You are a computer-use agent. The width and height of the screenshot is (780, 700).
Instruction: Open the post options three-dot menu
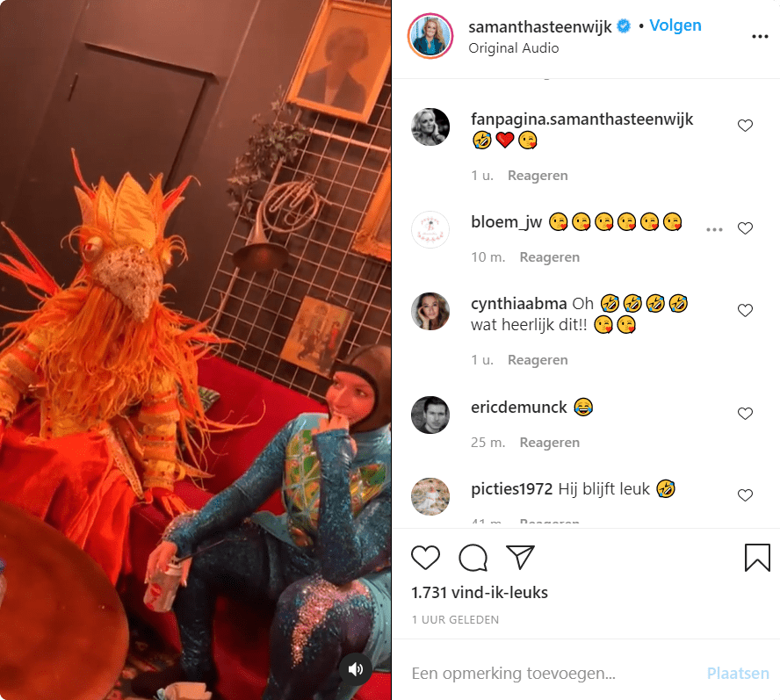point(760,36)
